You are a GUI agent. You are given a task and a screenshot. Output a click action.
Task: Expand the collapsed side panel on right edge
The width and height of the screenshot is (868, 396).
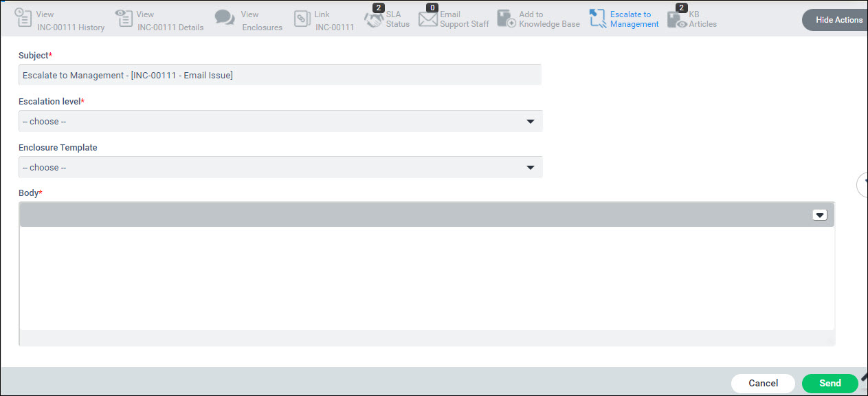point(862,184)
